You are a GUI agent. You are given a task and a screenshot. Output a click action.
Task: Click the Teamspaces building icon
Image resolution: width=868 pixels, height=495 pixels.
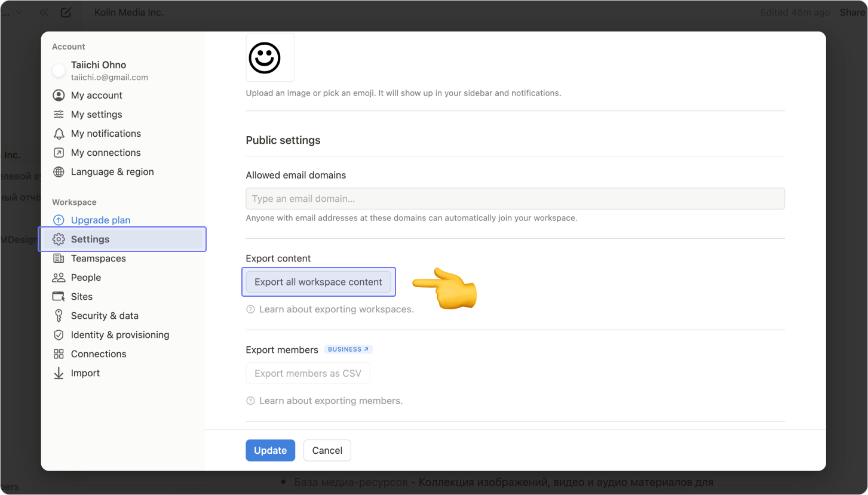(59, 259)
